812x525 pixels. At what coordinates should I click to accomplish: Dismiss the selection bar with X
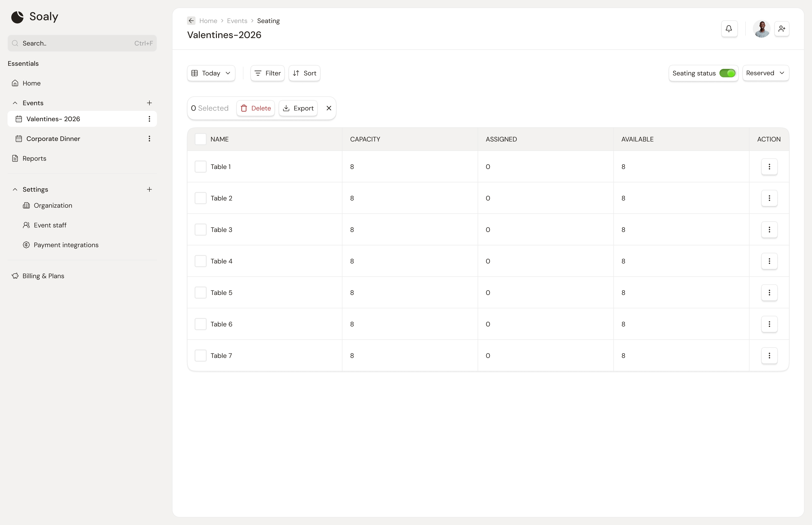[329, 108]
